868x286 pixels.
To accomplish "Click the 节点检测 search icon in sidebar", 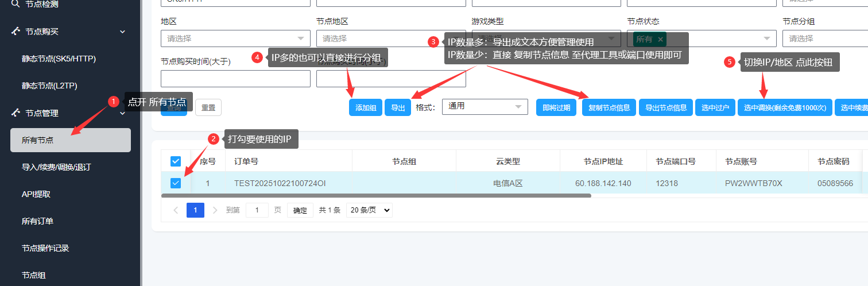I will coord(15,4).
